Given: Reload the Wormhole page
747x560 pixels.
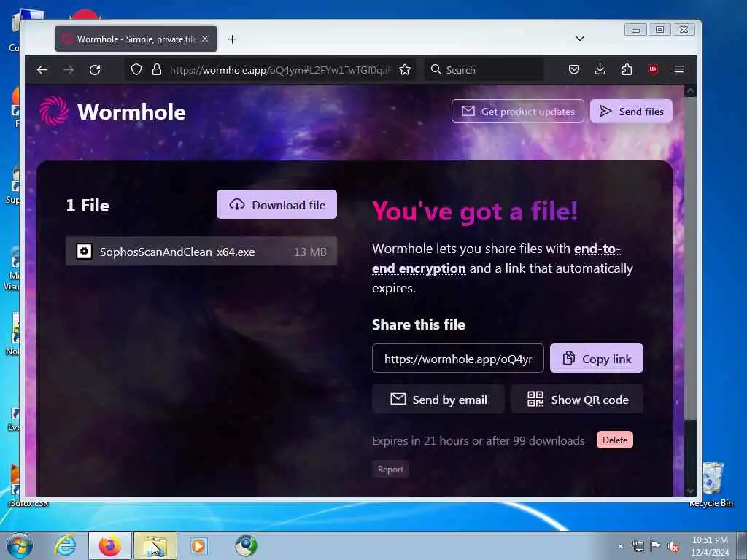Looking at the screenshot, I should (x=95, y=70).
